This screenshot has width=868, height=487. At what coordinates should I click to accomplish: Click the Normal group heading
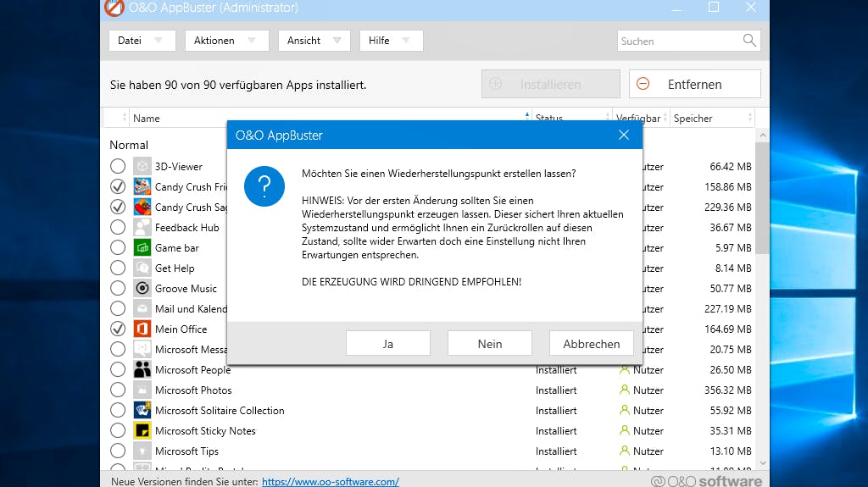129,145
